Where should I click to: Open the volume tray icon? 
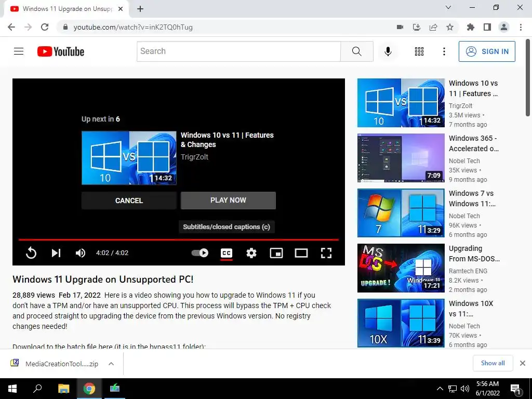[x=465, y=389]
